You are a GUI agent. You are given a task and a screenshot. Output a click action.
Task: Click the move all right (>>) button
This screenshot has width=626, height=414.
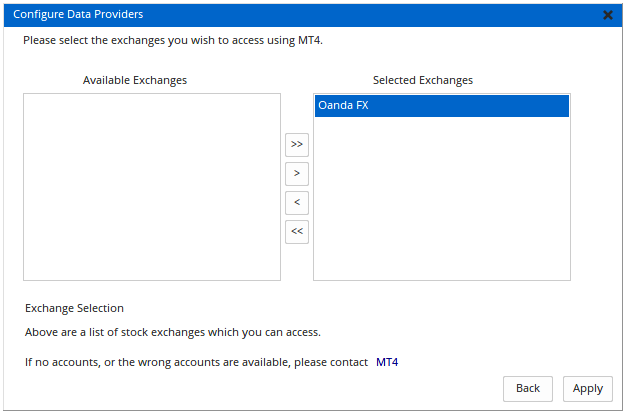click(x=296, y=144)
